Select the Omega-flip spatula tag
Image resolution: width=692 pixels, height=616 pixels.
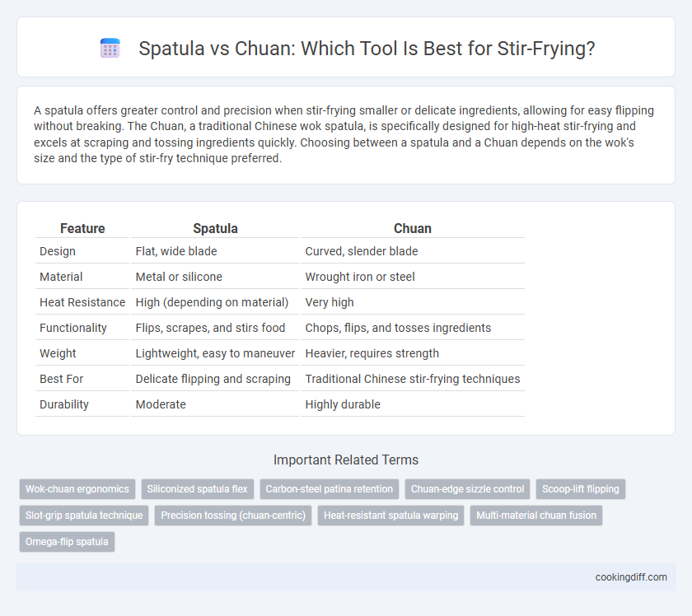67,541
